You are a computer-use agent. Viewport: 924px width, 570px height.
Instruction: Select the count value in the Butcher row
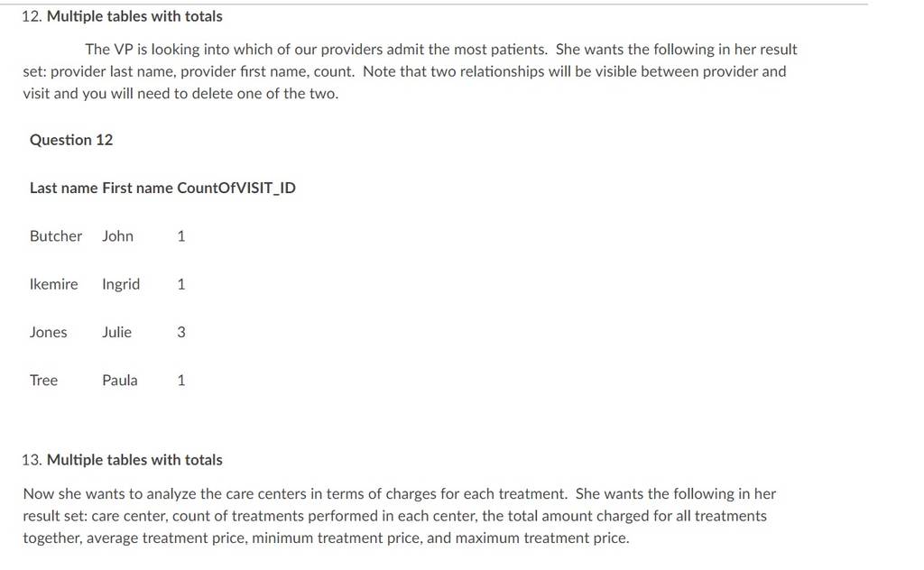(x=181, y=236)
